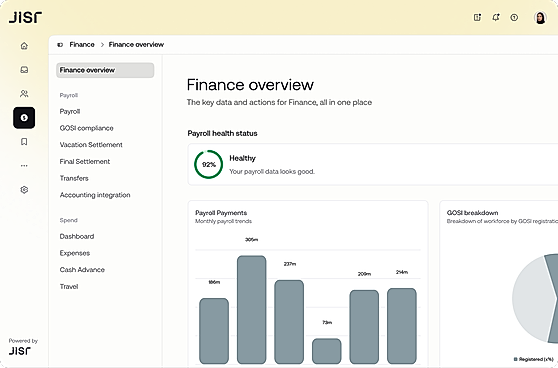The width and height of the screenshot is (558, 368).
Task: Open the user profile avatar
Action: click(x=540, y=17)
